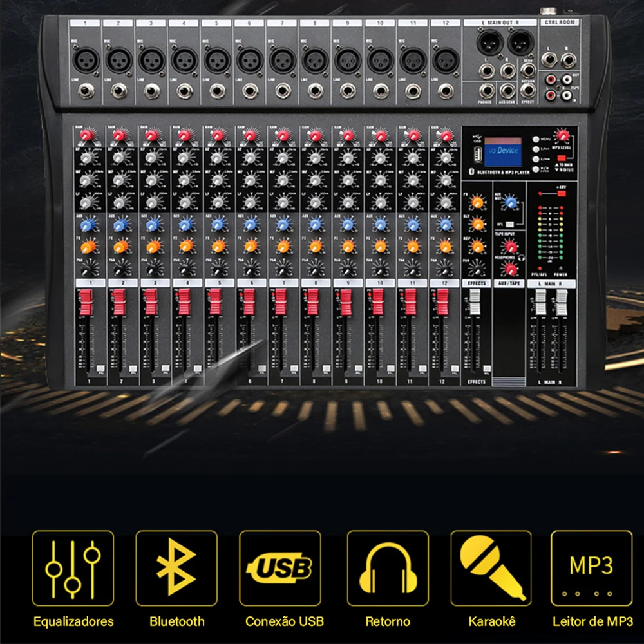Select the Retorno headphones icon

tap(388, 568)
